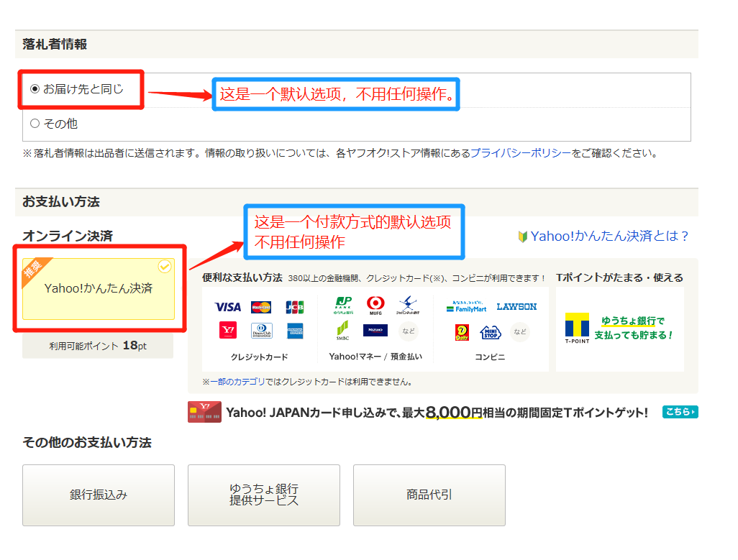
Task: Select the その他 radio button
Action: (x=35, y=124)
